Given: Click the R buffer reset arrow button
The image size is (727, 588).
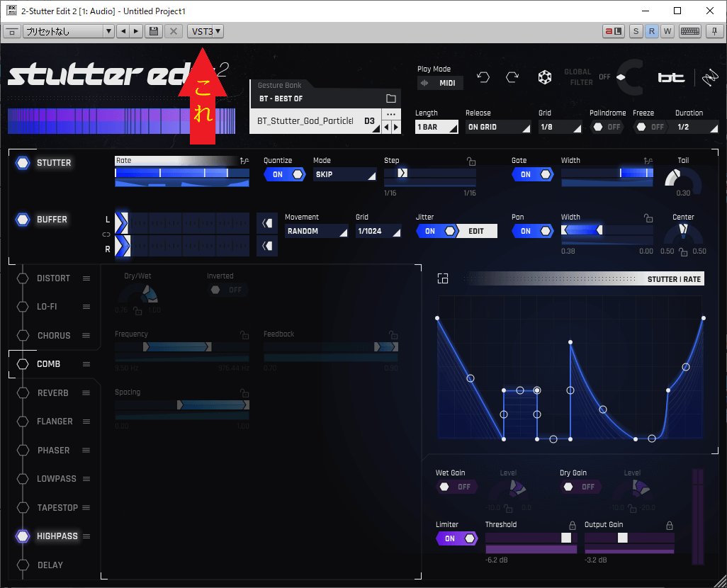Looking at the screenshot, I should point(267,246).
